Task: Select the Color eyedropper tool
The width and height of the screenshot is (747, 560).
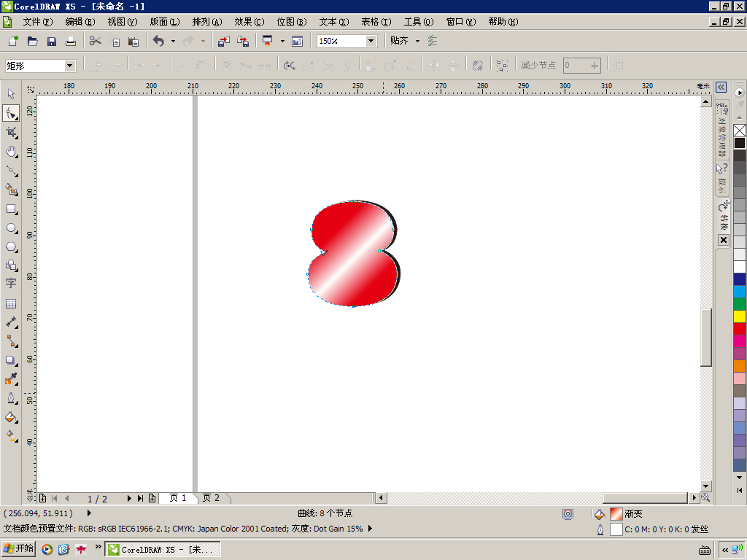Action: [x=11, y=379]
